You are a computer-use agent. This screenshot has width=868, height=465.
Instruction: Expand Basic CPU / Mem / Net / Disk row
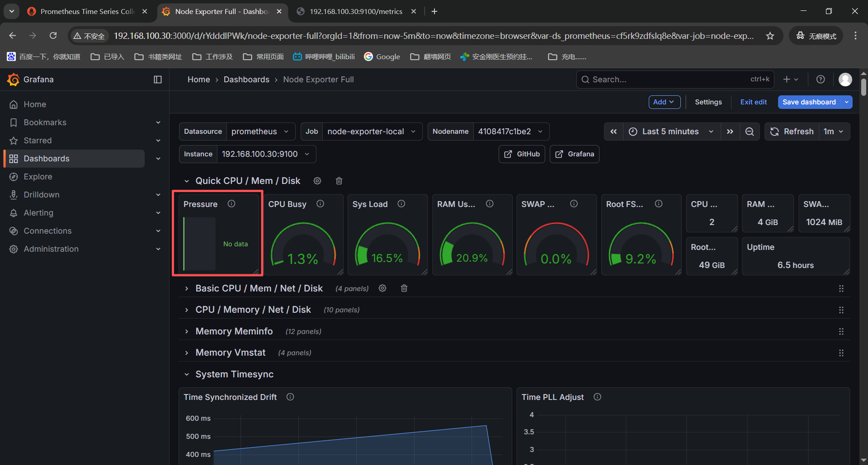[187, 288]
